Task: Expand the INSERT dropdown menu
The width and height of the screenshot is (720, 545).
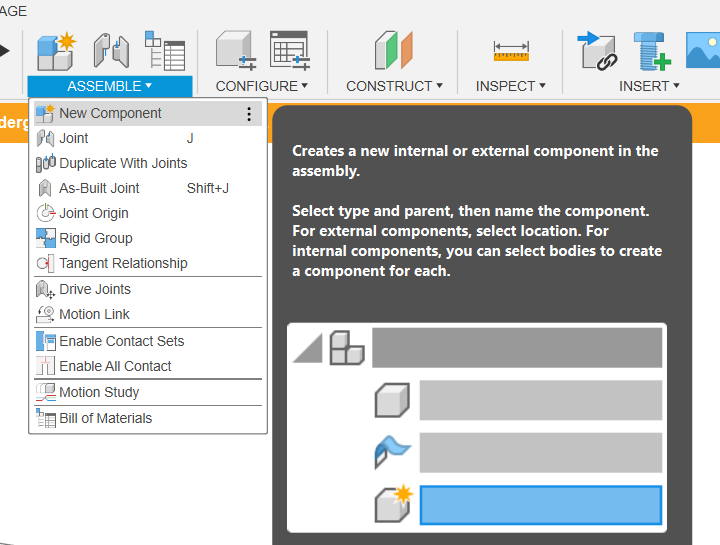Action: click(649, 86)
